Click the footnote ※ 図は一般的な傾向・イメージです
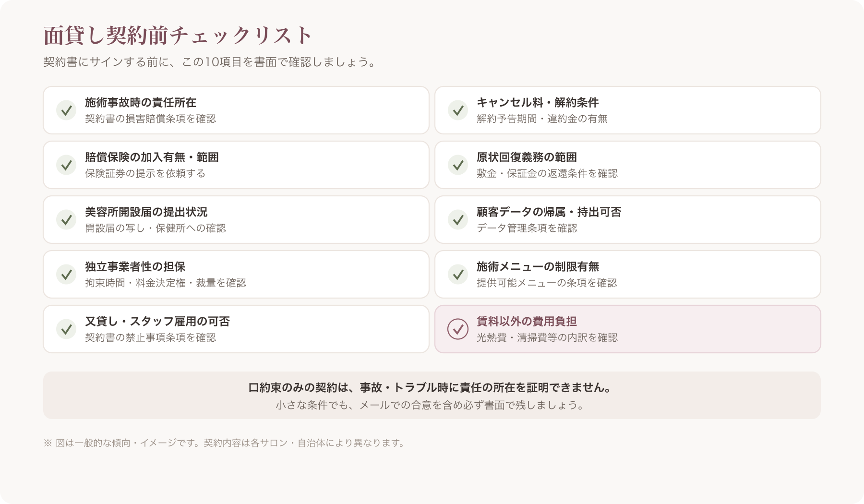 click(226, 443)
